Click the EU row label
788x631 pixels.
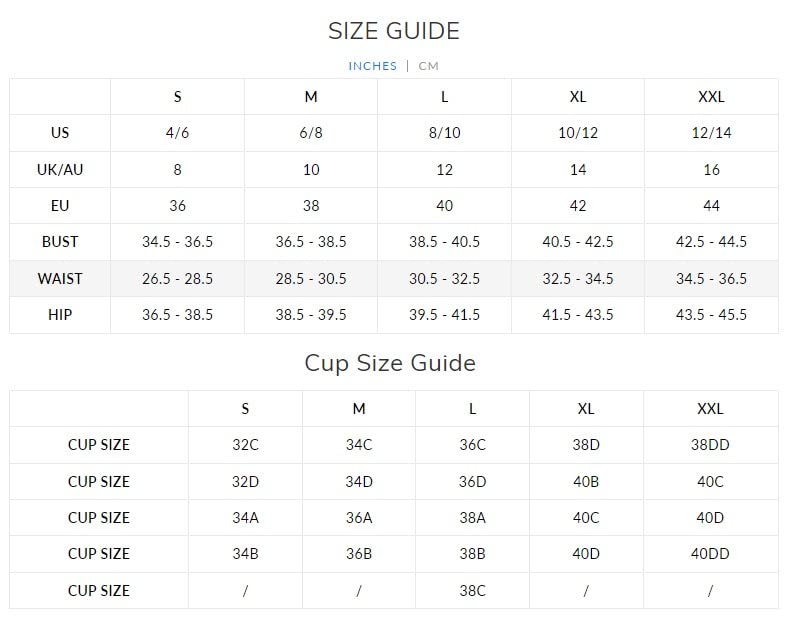(59, 206)
